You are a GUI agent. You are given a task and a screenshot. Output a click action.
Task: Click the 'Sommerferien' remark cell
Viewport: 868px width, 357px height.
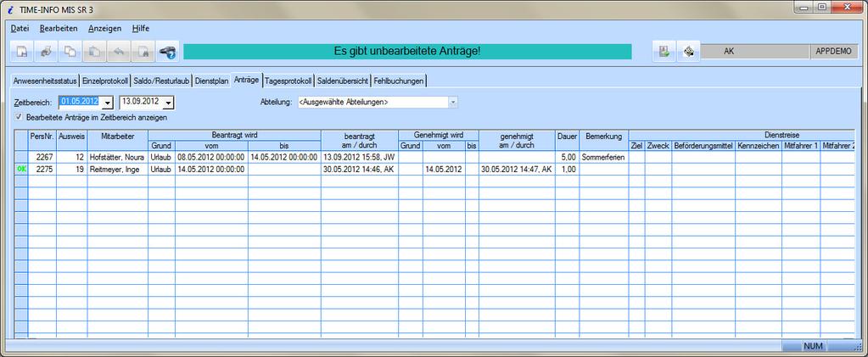click(x=604, y=157)
